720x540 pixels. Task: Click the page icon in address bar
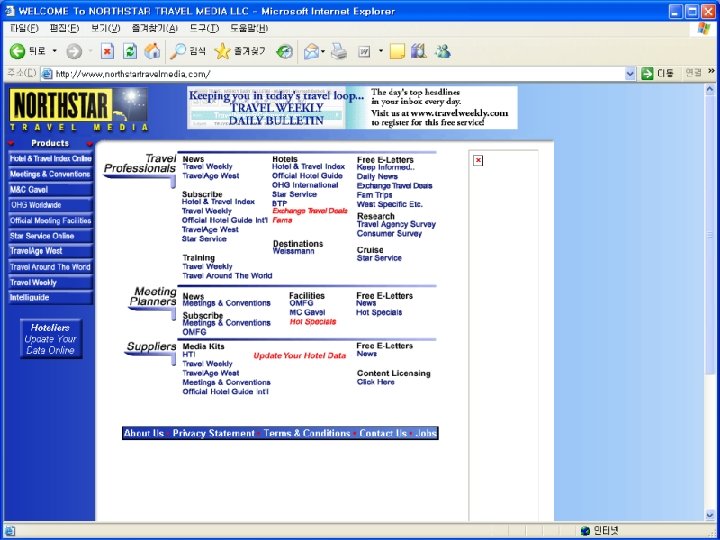[46, 73]
